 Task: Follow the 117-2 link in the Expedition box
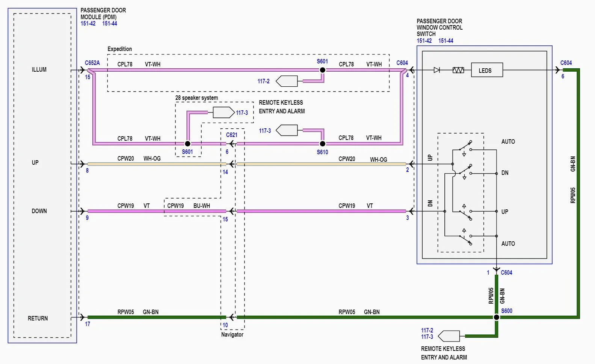coord(263,81)
